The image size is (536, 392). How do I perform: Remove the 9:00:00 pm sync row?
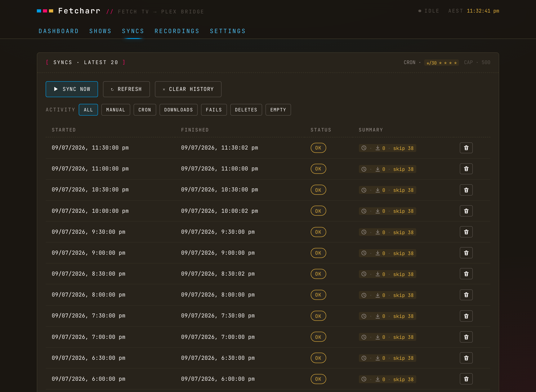(x=466, y=253)
